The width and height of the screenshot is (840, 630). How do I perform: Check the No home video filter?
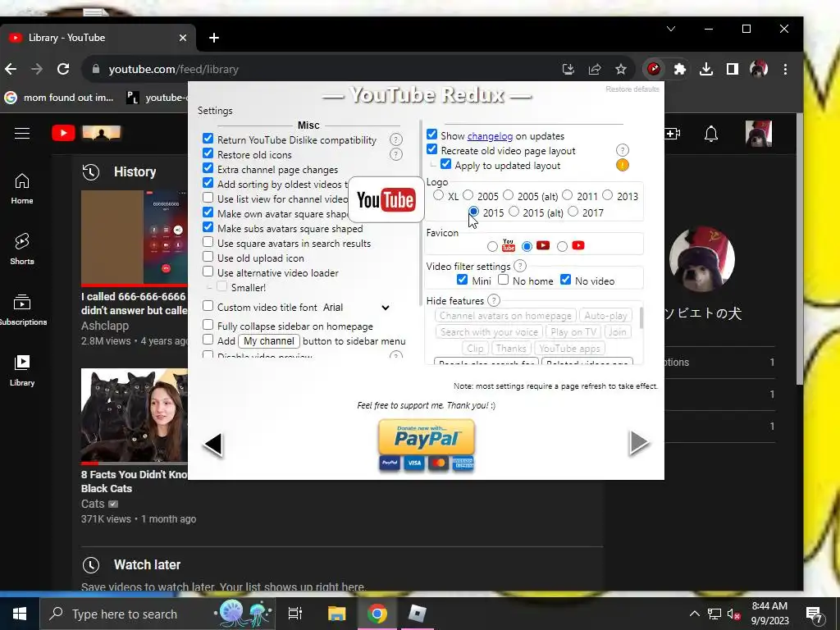[503, 280]
